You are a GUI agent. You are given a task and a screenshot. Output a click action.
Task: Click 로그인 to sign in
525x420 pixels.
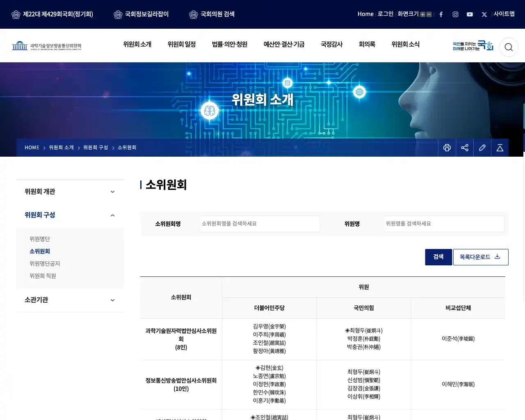(x=386, y=14)
